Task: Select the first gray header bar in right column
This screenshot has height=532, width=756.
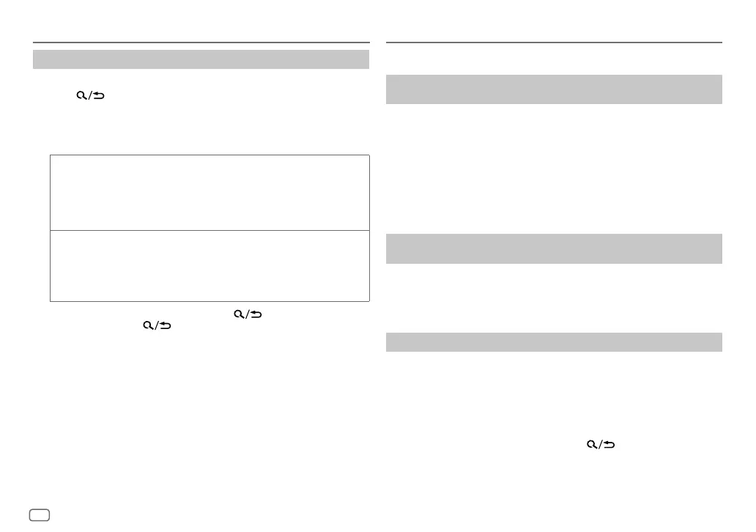Action: tap(554, 89)
